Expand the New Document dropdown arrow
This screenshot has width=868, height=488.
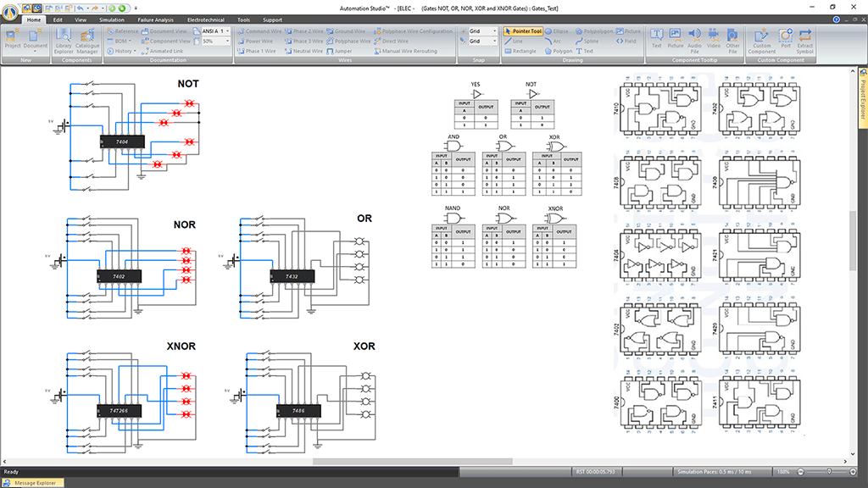click(x=36, y=53)
